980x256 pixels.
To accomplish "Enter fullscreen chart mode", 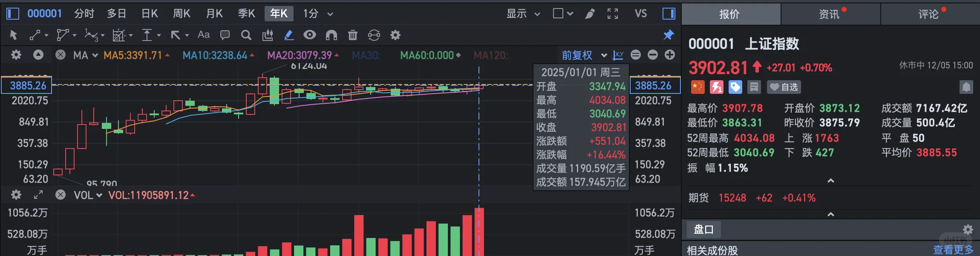I will click(613, 14).
